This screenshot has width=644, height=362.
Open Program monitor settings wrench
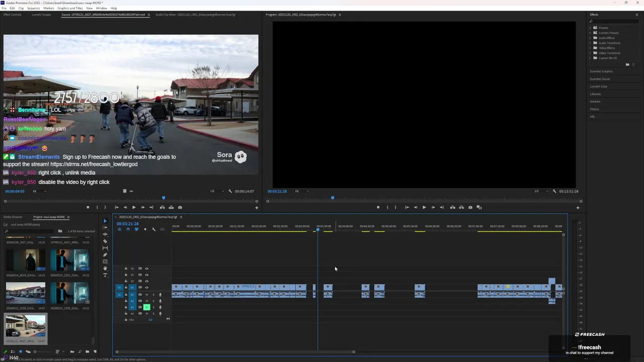click(554, 191)
